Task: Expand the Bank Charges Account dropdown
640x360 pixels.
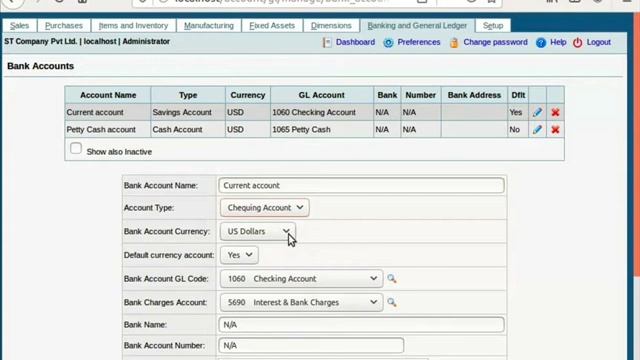Action: tap(301, 302)
